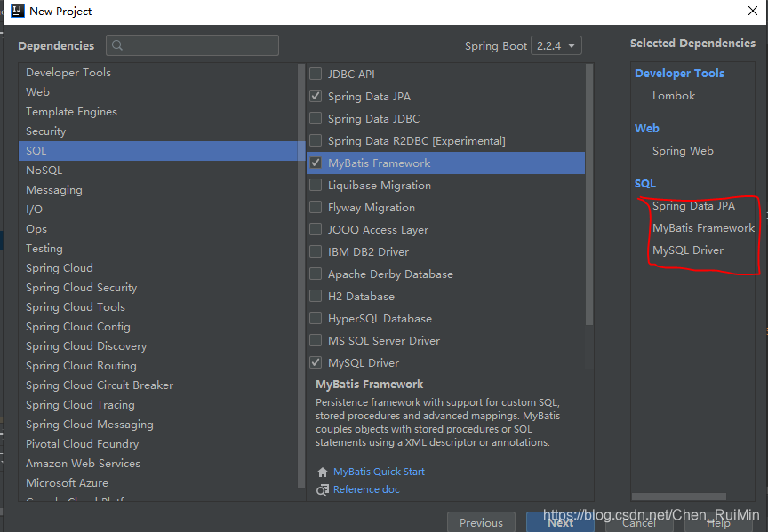This screenshot has height=532, width=768.
Task: Click the dependency list vertical scrollbar
Action: [589, 195]
